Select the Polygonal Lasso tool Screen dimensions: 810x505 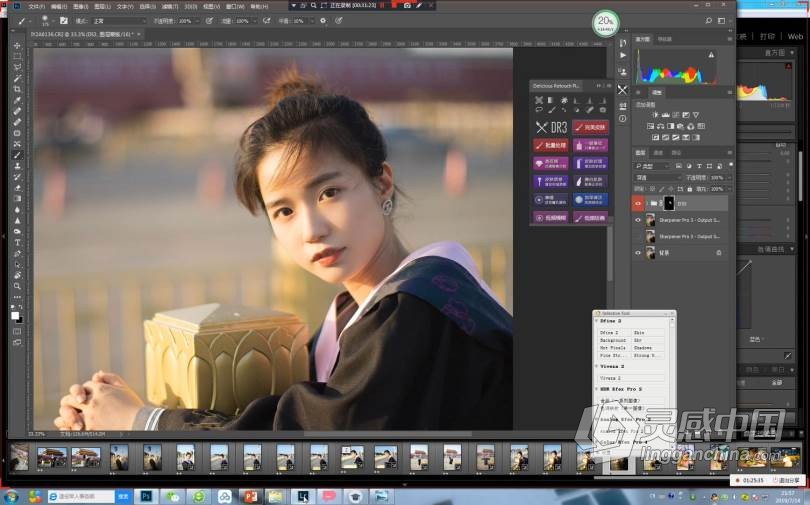pos(17,67)
